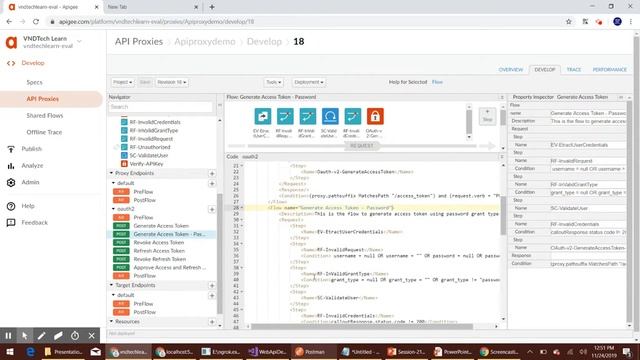The image size is (640, 360).
Task: Open the Tools dropdown
Action: (x=273, y=82)
